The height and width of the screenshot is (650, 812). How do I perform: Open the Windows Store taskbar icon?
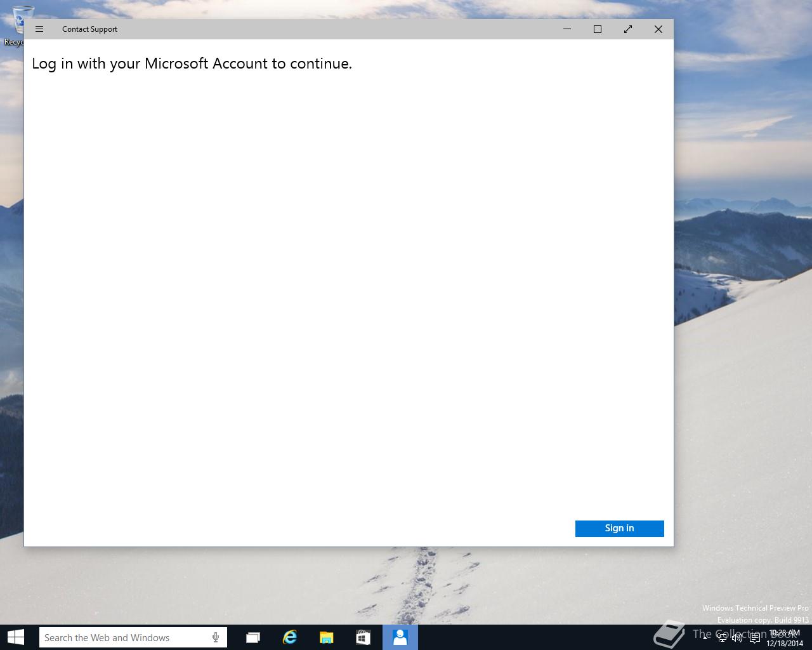tap(363, 637)
